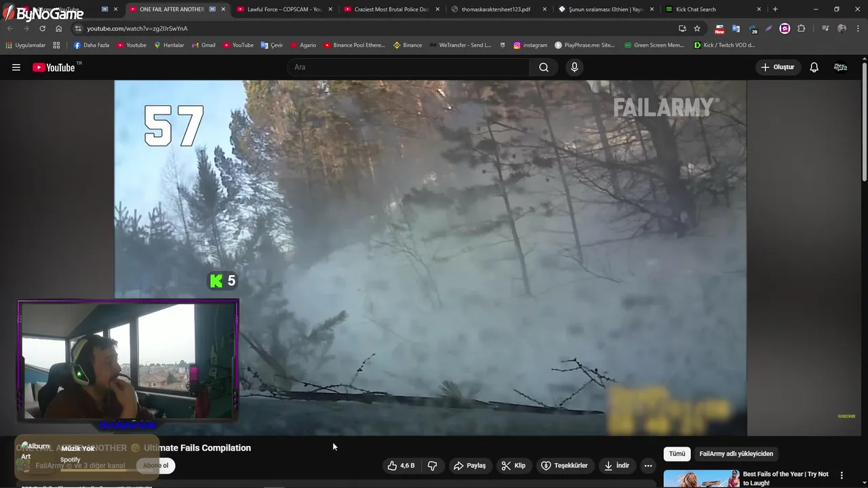Open Best Fails of the Year title link
This screenshot has width=868, height=488.
tap(786, 479)
